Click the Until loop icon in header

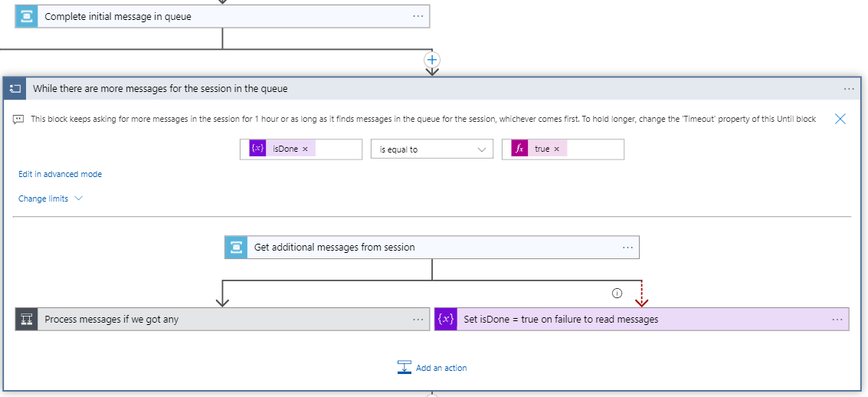15,89
